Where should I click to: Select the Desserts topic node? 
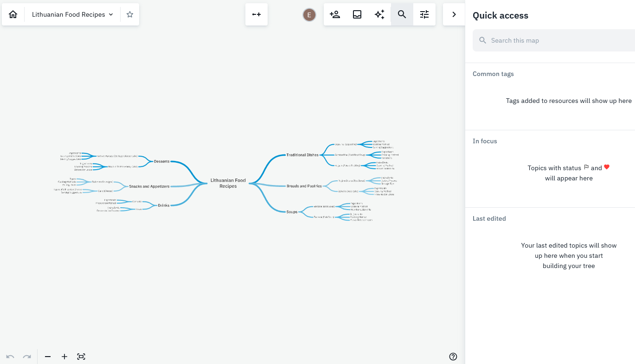[x=161, y=161]
